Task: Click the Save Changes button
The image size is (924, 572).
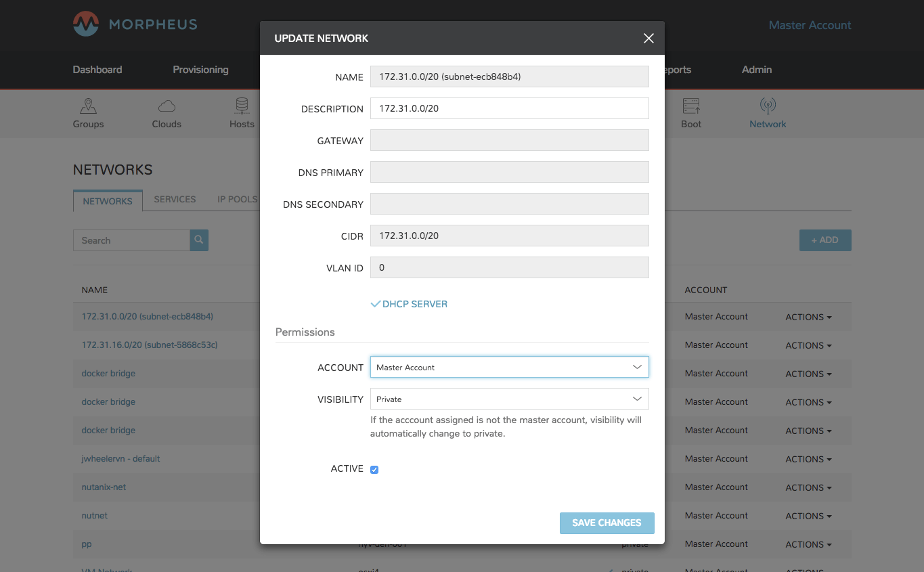Action: [x=607, y=523]
